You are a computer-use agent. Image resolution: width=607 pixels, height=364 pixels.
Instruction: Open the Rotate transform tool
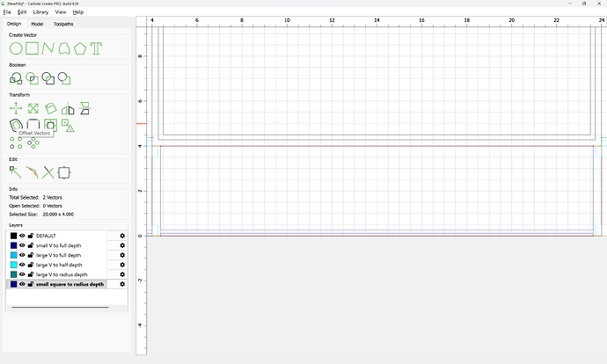(x=50, y=108)
